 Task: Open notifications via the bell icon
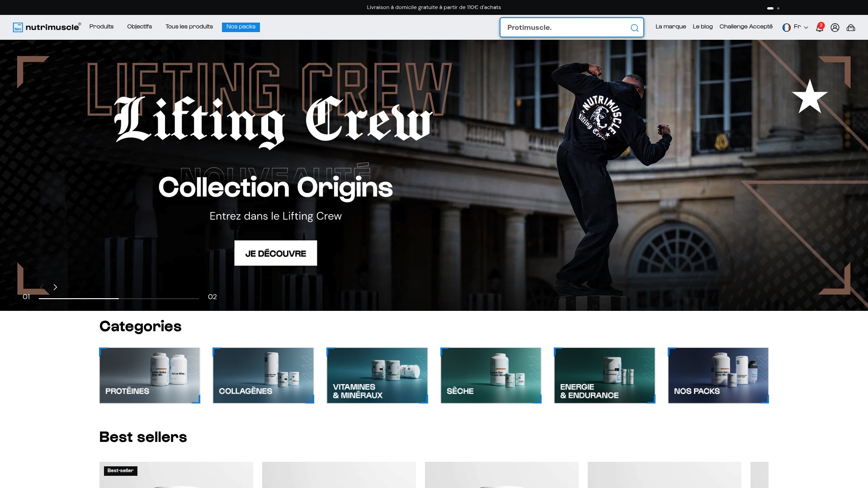(819, 27)
